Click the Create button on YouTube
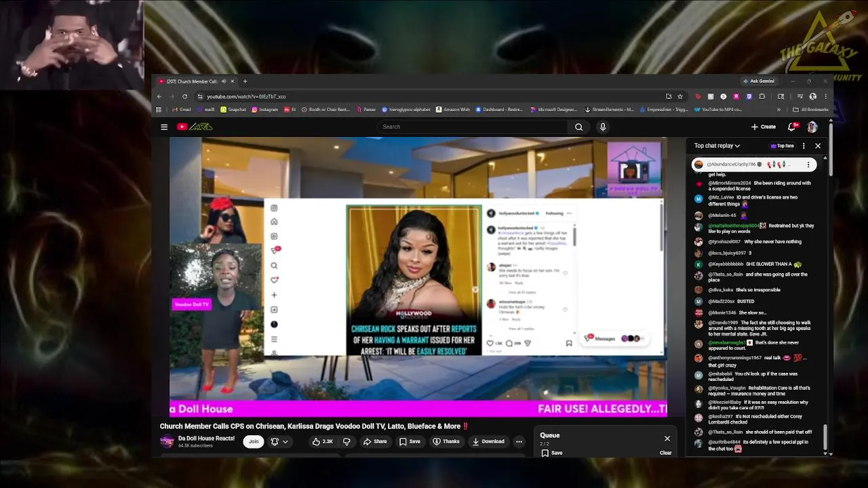The width and height of the screenshot is (868, 488). click(x=764, y=127)
